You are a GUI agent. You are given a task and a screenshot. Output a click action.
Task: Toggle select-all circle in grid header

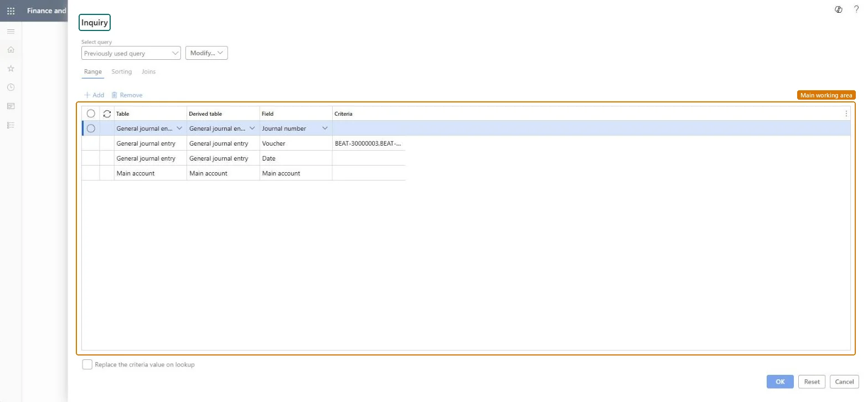point(91,114)
